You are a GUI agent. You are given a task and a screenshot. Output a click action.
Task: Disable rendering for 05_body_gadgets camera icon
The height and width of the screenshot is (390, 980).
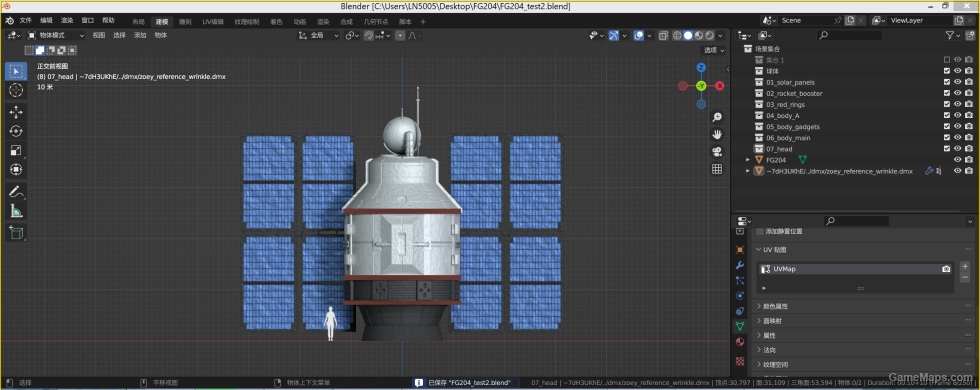(x=969, y=127)
